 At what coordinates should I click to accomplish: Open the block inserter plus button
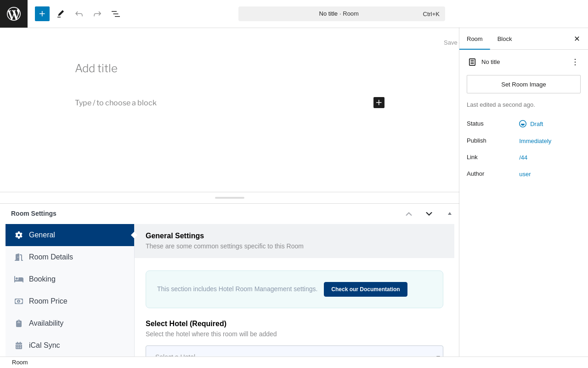click(42, 14)
